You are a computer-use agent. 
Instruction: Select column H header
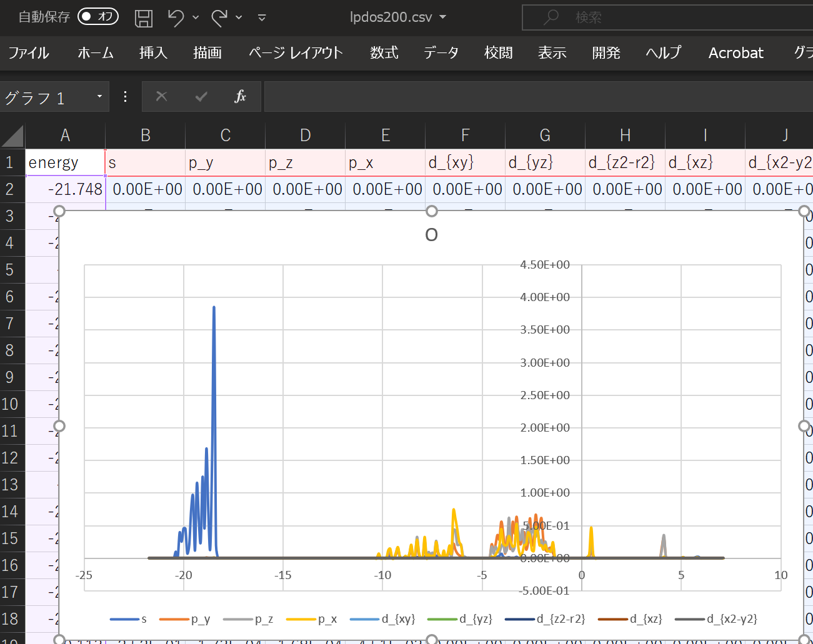pos(626,136)
